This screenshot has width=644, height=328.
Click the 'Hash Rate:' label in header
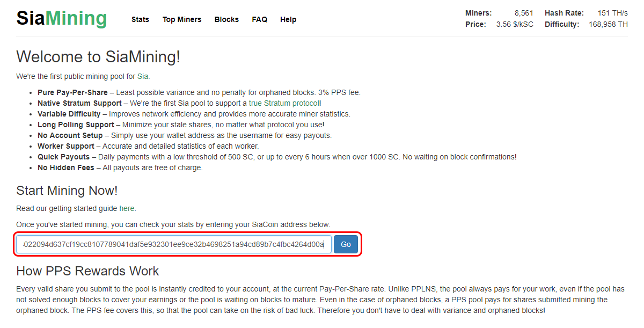(564, 13)
